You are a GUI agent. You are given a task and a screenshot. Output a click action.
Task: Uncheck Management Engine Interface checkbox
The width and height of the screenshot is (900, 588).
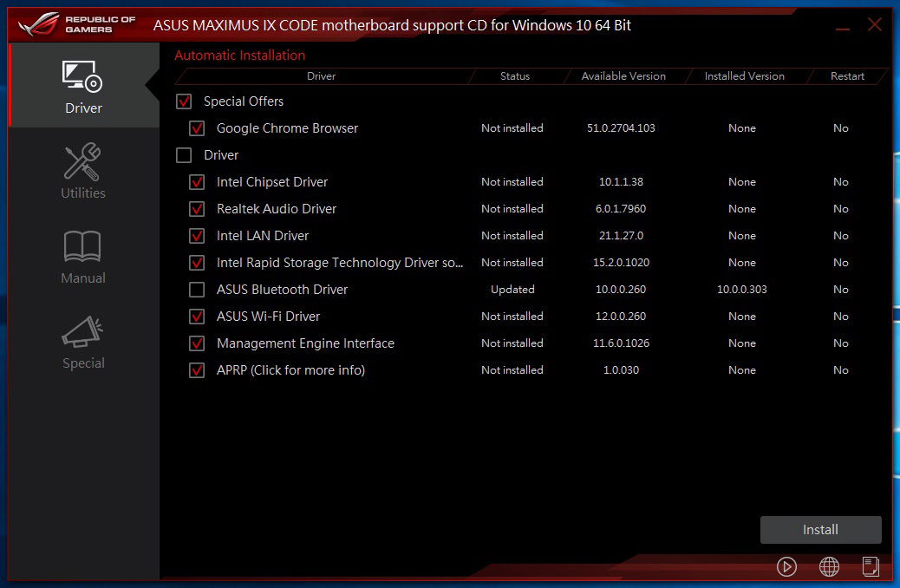pos(197,343)
